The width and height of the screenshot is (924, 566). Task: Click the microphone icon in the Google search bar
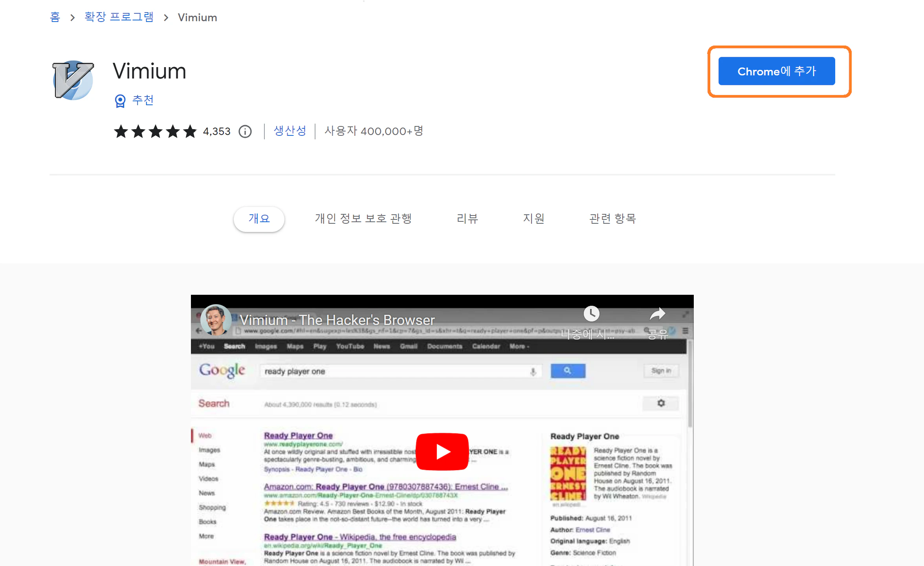pyautogui.click(x=533, y=371)
